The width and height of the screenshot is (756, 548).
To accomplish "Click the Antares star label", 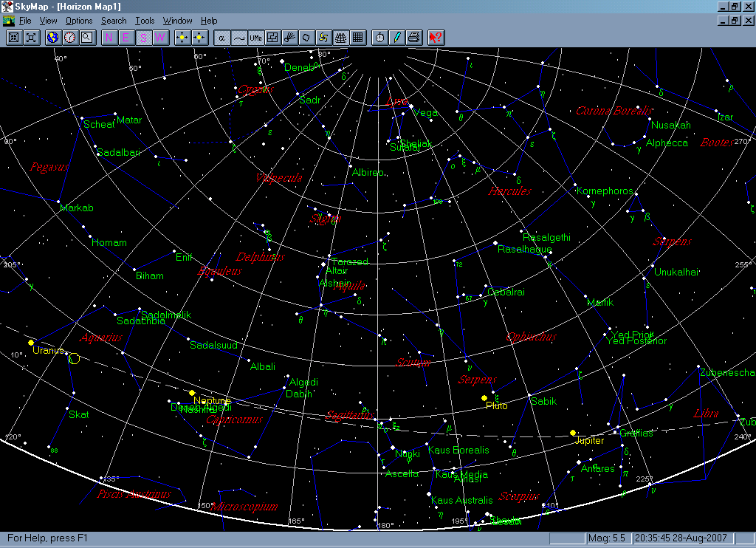I will (598, 468).
